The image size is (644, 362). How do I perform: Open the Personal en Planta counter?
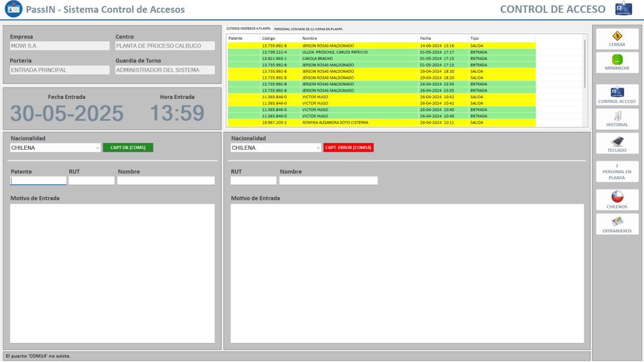pyautogui.click(x=617, y=172)
